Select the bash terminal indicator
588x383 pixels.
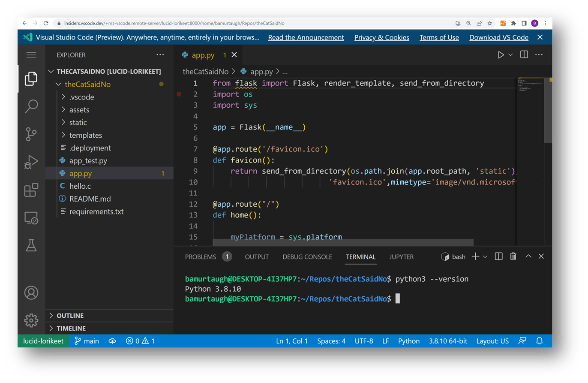453,256
